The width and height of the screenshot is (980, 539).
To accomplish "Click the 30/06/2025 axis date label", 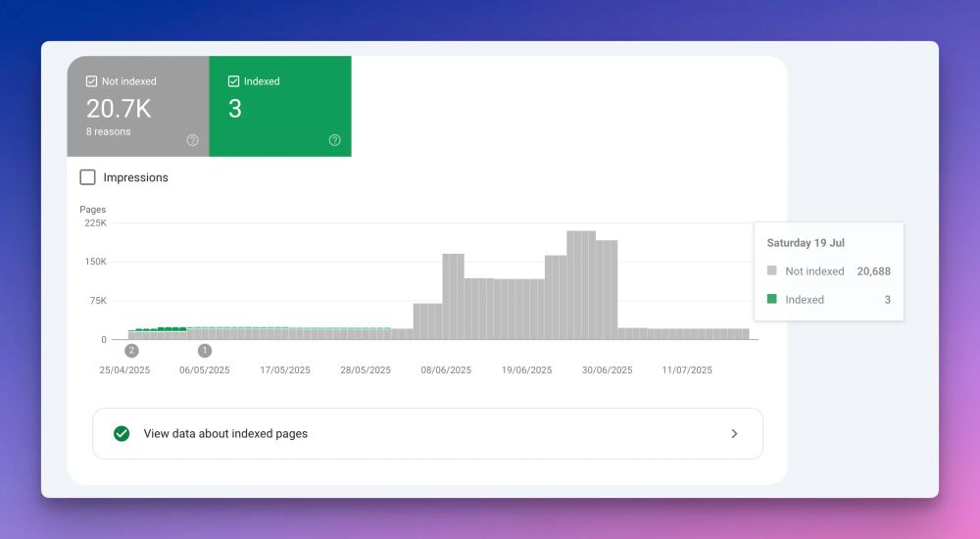I will (x=608, y=369).
